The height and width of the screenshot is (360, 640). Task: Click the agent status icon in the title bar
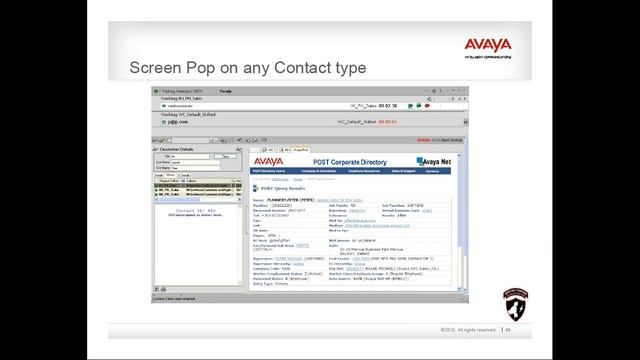click(x=156, y=91)
